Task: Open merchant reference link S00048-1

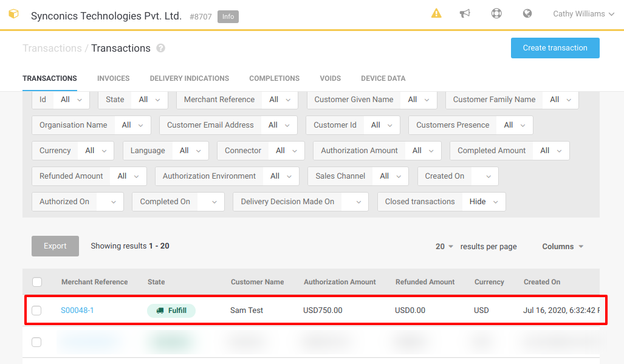Action: pos(77,311)
